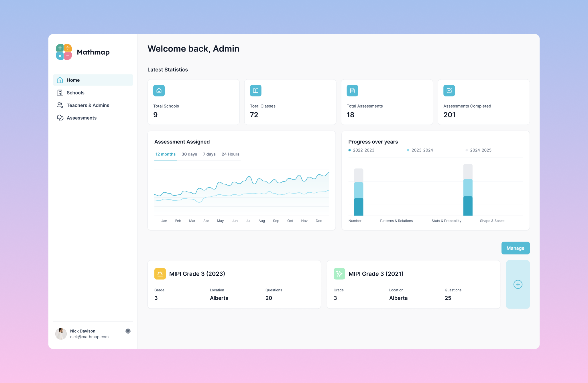Open the MIPI Grade 3 (2021) title
Viewport: 588px width, 383px height.
[376, 274]
